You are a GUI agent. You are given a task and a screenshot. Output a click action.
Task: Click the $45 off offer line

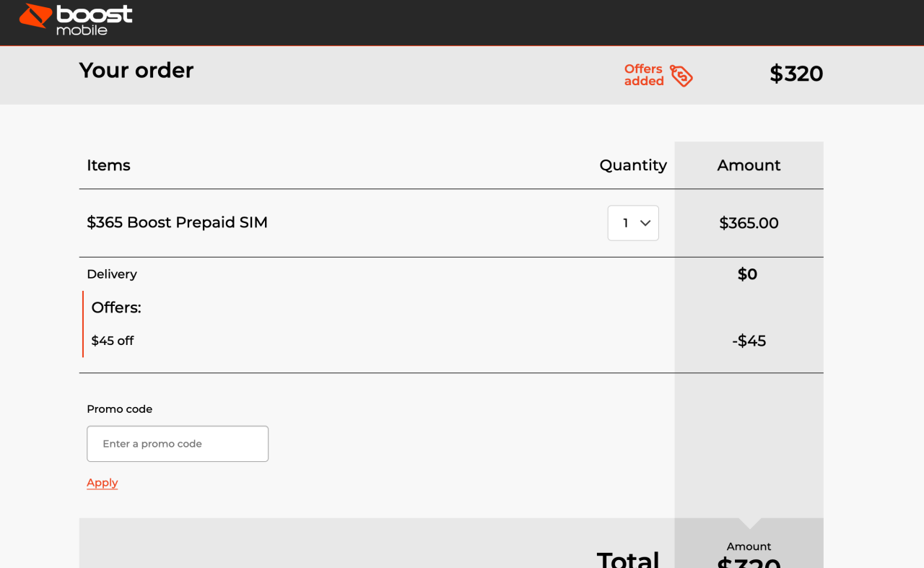coord(112,340)
